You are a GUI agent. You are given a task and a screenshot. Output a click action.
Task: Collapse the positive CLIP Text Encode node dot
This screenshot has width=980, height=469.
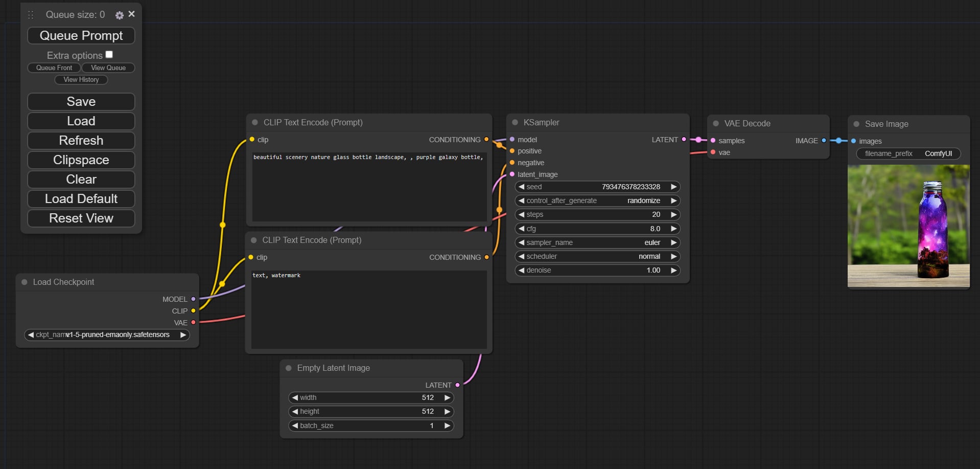click(x=254, y=122)
